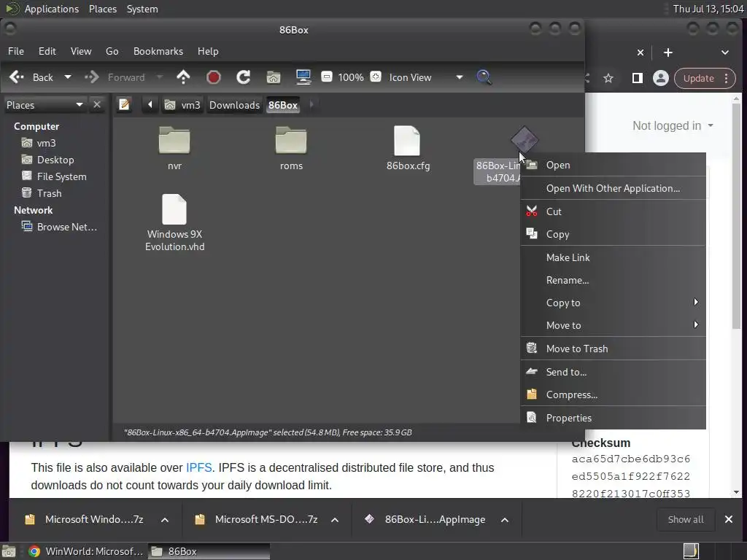This screenshot has width=747, height=560.
Task: Open Icon View mode dropdown
Action: tap(425, 77)
